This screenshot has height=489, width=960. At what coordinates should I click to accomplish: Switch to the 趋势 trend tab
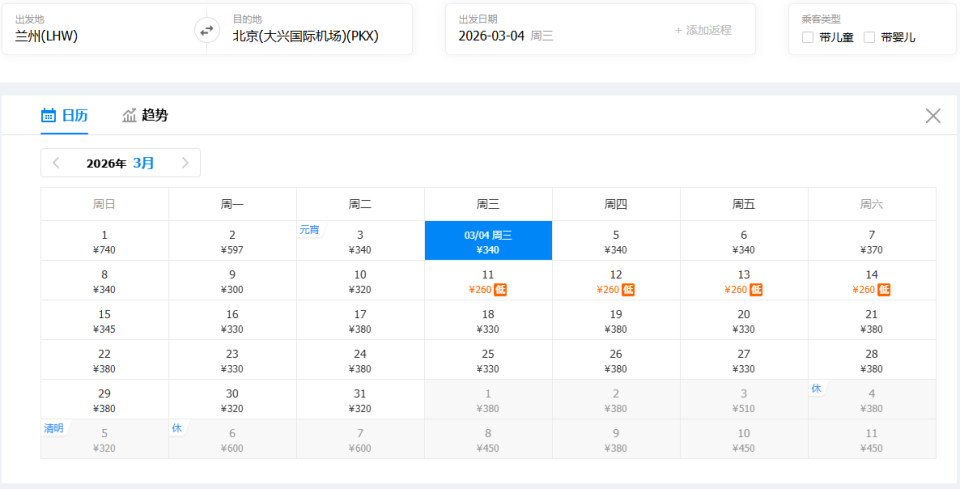pos(145,115)
